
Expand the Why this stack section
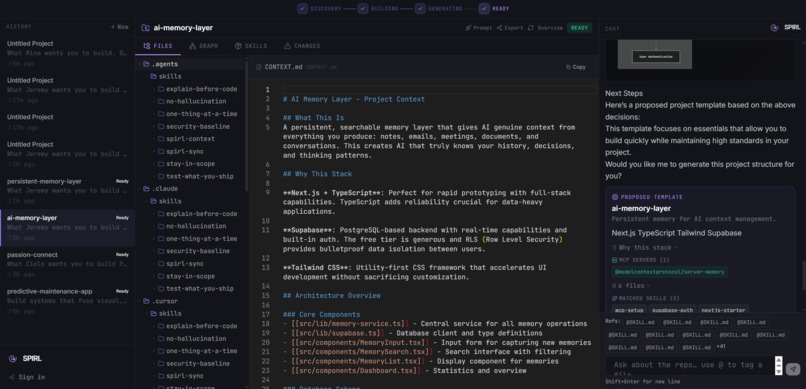[x=644, y=248]
